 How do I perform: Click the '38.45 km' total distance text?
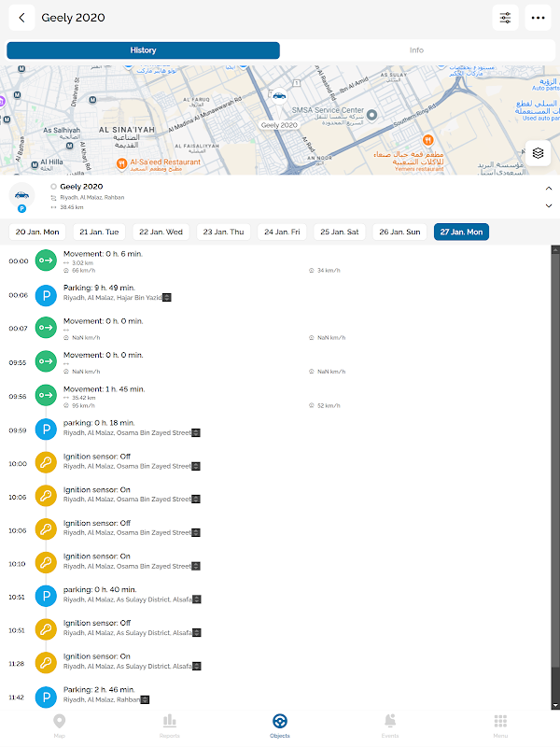[72, 207]
